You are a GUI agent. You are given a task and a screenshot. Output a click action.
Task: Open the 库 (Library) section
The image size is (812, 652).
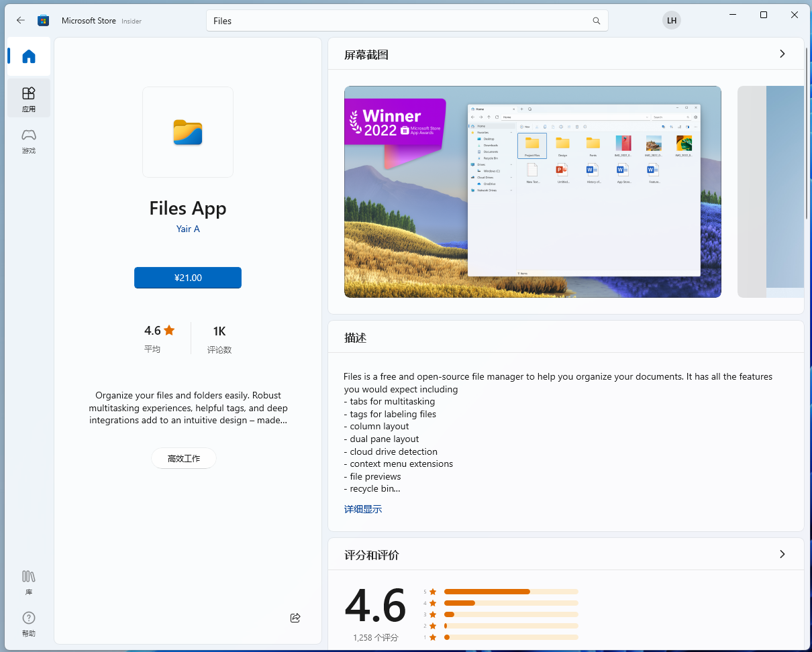(x=29, y=582)
